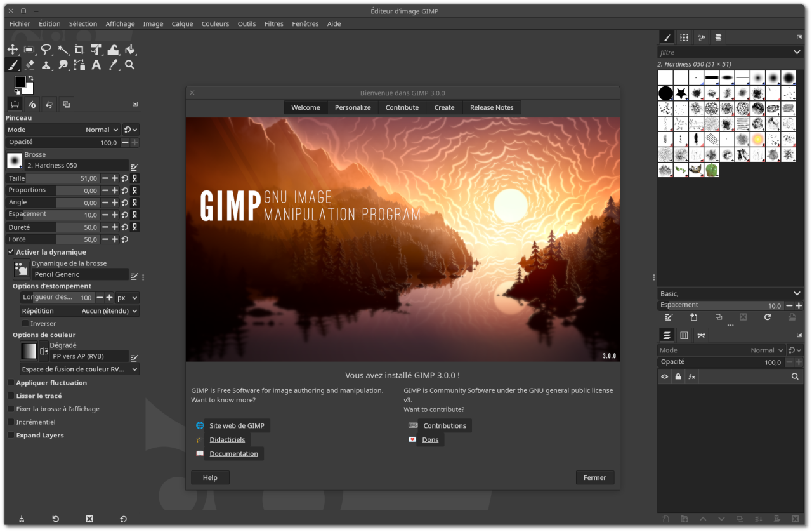This screenshot has height=532, width=812.
Task: Select the Free Select lasso tool
Action: [46, 50]
